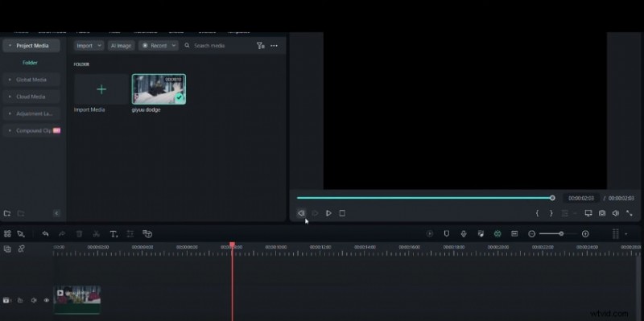Expand the Compound Clip section

(31, 130)
